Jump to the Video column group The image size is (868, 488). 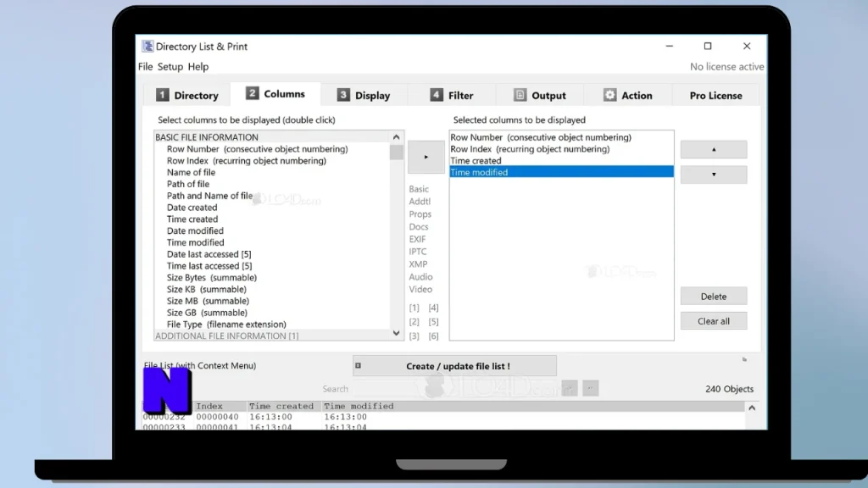coord(420,290)
